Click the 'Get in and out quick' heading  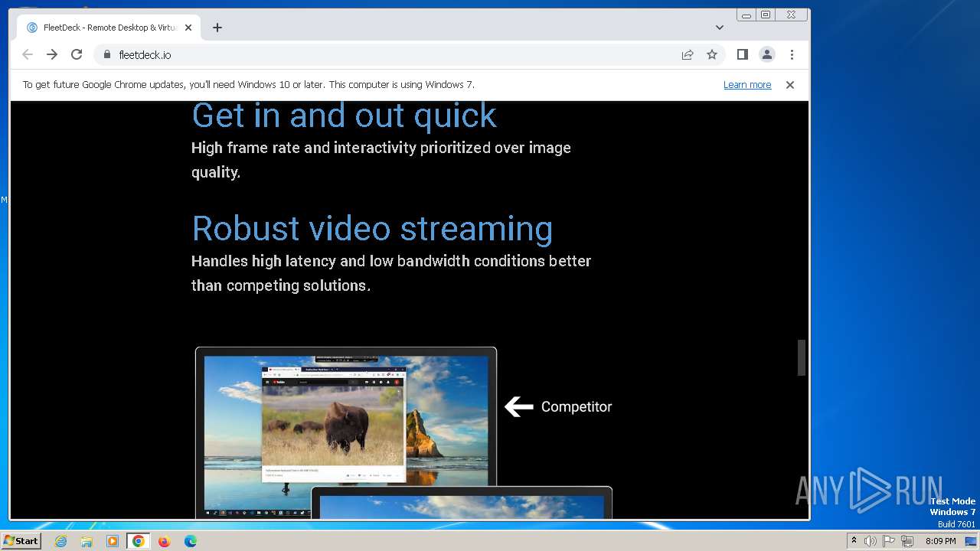pos(344,116)
